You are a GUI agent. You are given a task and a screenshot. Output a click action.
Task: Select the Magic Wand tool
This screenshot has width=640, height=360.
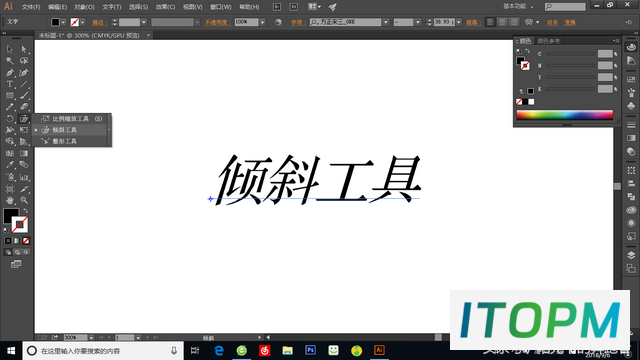(x=10, y=61)
